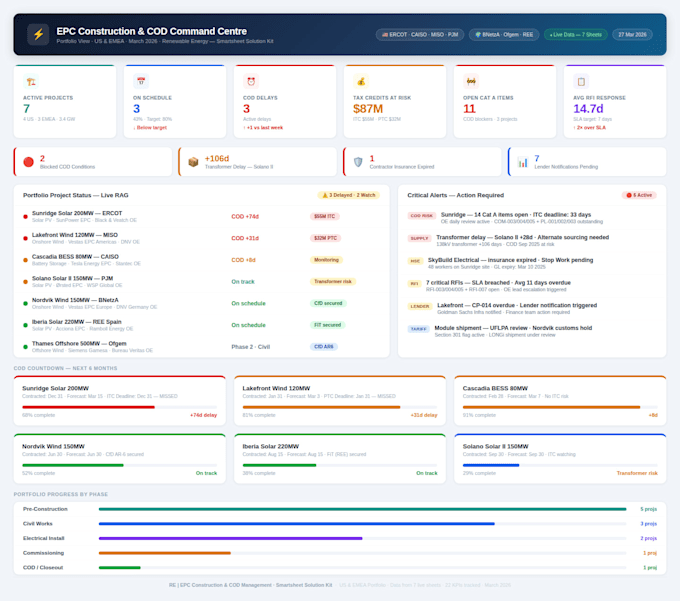Viewport: 680px width, 601px height.
Task: Open the SkyBuild Electrical insurance expired alert
Action: click(x=532, y=263)
